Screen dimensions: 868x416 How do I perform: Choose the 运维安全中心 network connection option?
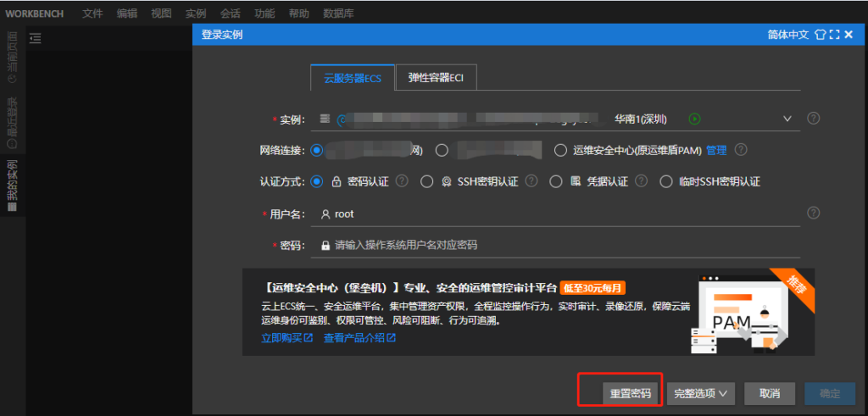[x=560, y=150]
